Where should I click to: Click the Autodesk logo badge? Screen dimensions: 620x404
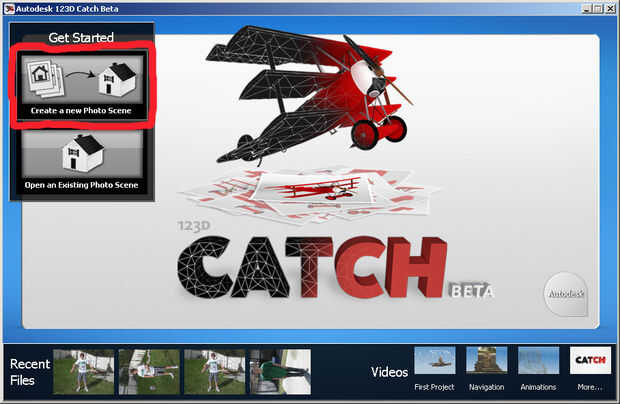[x=566, y=294]
